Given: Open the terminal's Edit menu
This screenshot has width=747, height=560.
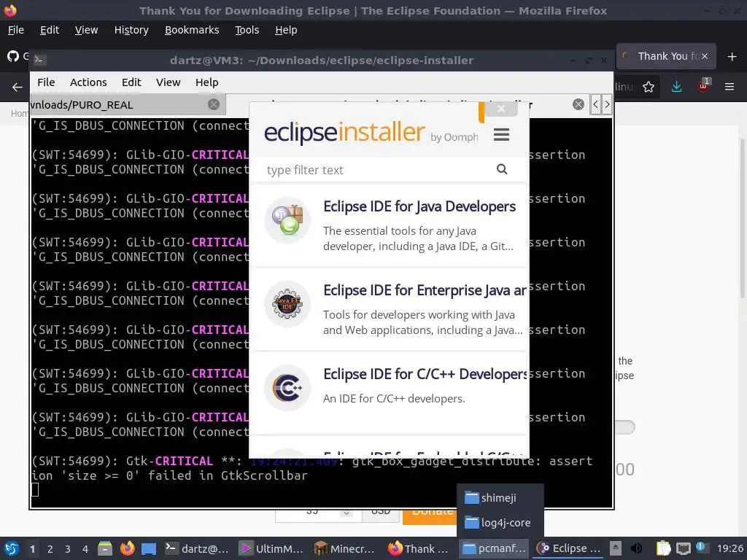Looking at the screenshot, I should coord(131,82).
